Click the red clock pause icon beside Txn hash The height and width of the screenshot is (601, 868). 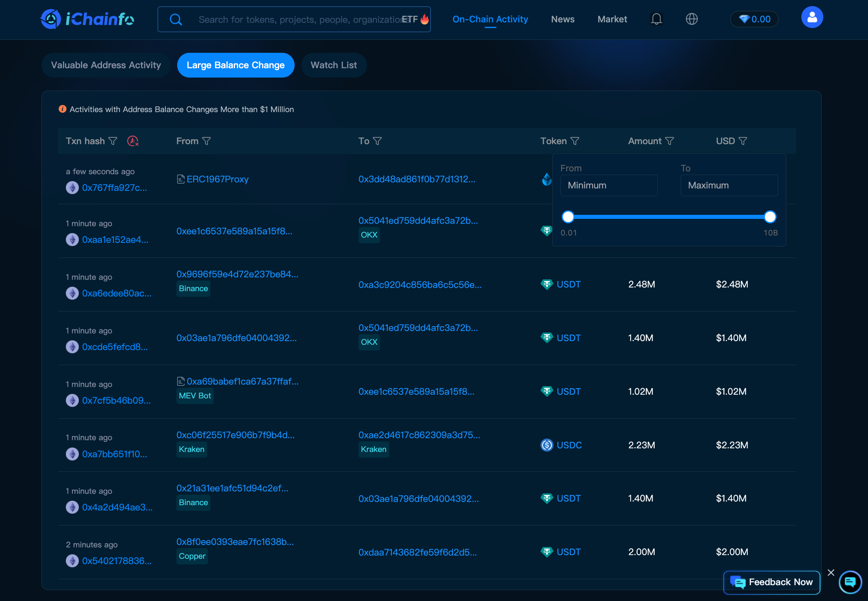(133, 141)
